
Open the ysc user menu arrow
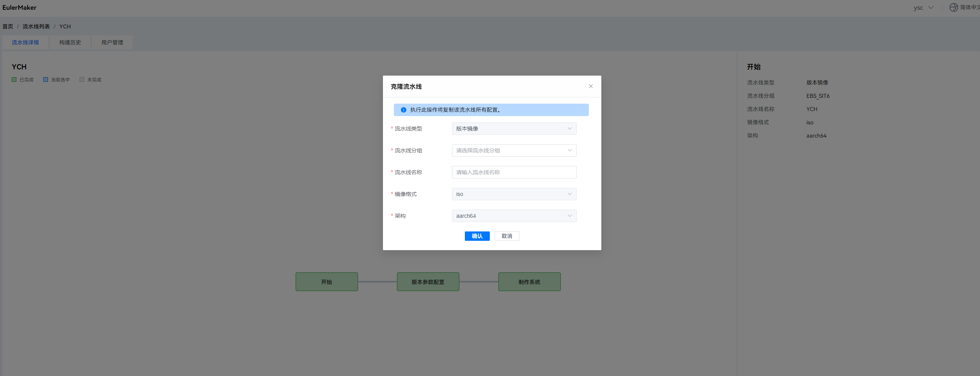(x=931, y=7)
